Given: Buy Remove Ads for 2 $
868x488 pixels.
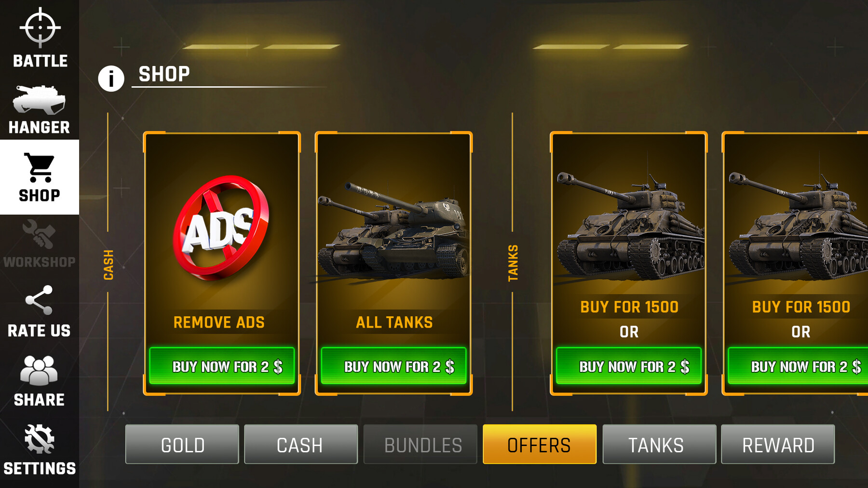Looking at the screenshot, I should point(222,366).
